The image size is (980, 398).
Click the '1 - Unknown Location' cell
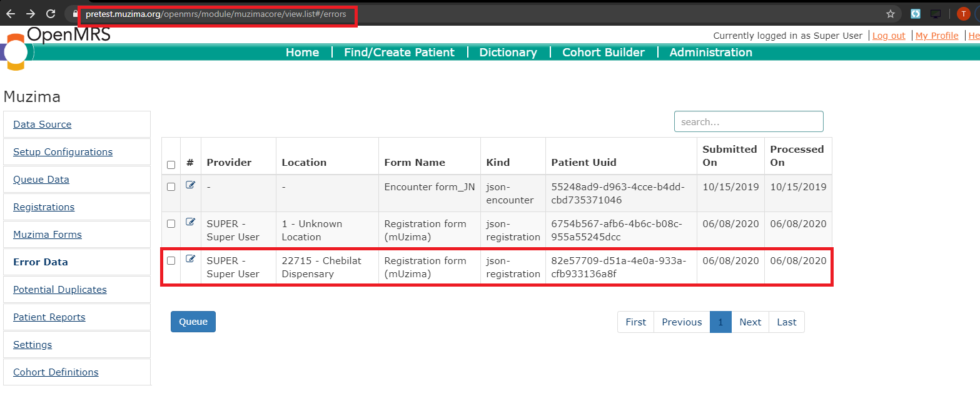click(312, 230)
